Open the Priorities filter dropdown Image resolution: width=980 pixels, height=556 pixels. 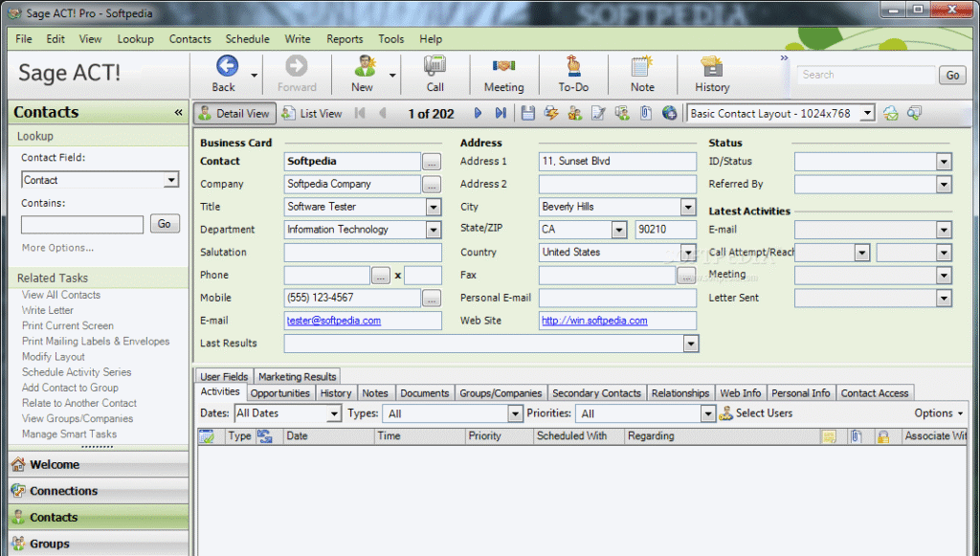tap(707, 413)
